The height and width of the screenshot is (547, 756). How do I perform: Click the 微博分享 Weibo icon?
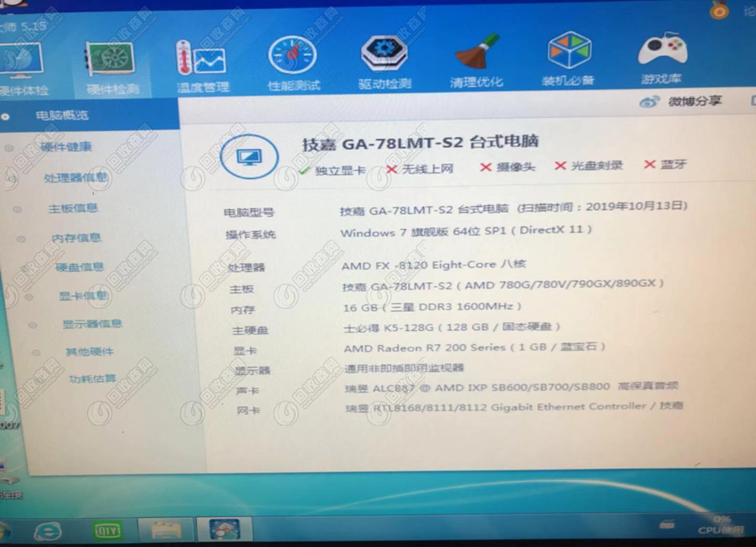649,102
